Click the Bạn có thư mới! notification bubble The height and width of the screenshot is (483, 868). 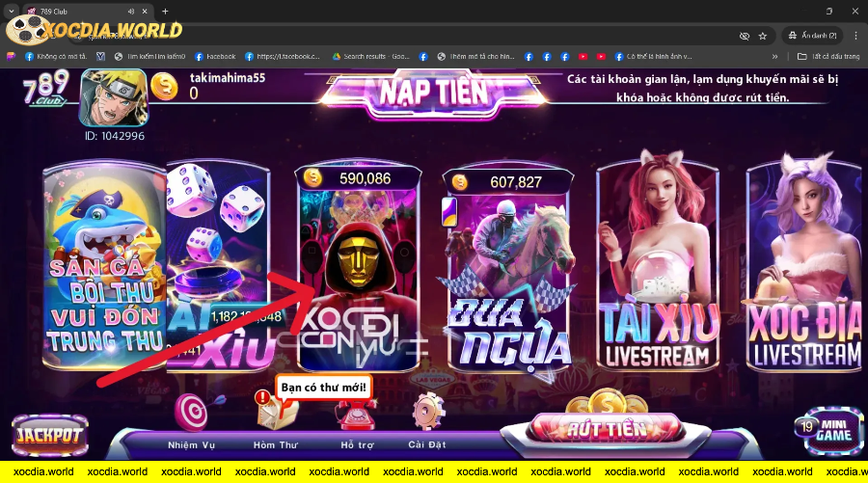324,388
